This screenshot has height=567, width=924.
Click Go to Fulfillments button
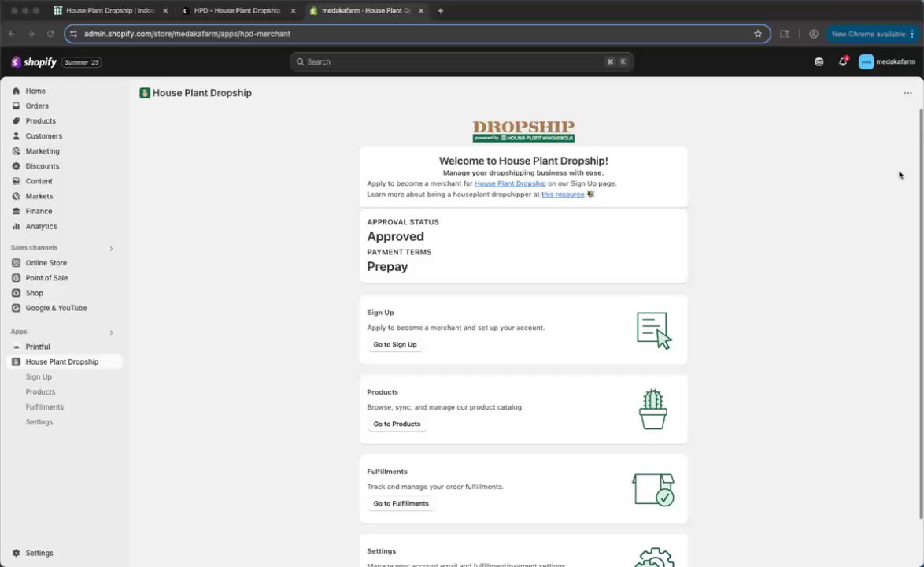(x=401, y=503)
